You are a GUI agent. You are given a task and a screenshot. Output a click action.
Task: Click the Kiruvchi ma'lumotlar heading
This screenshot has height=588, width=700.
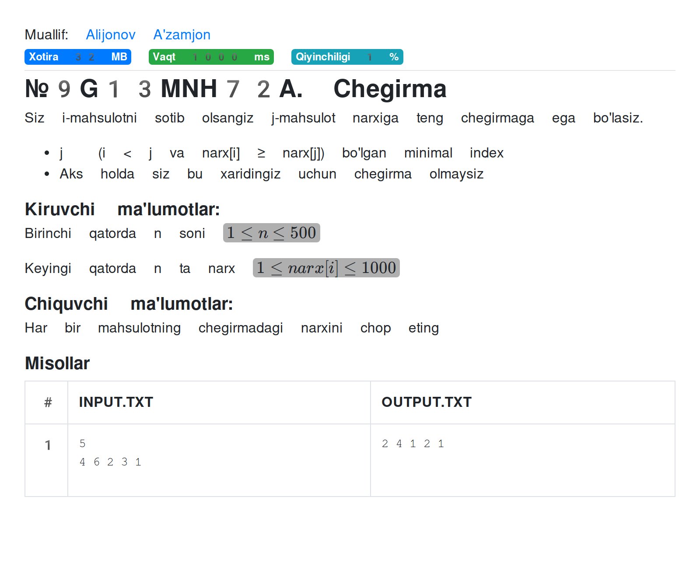(x=122, y=209)
